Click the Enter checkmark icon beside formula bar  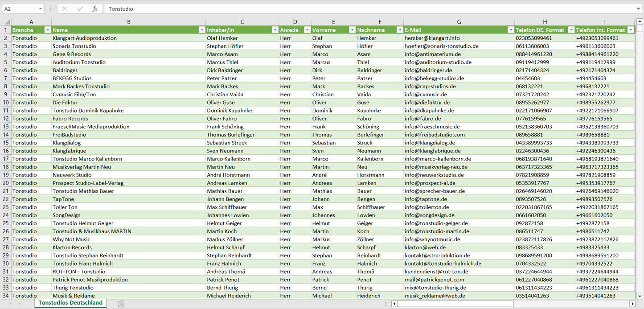(80, 9)
